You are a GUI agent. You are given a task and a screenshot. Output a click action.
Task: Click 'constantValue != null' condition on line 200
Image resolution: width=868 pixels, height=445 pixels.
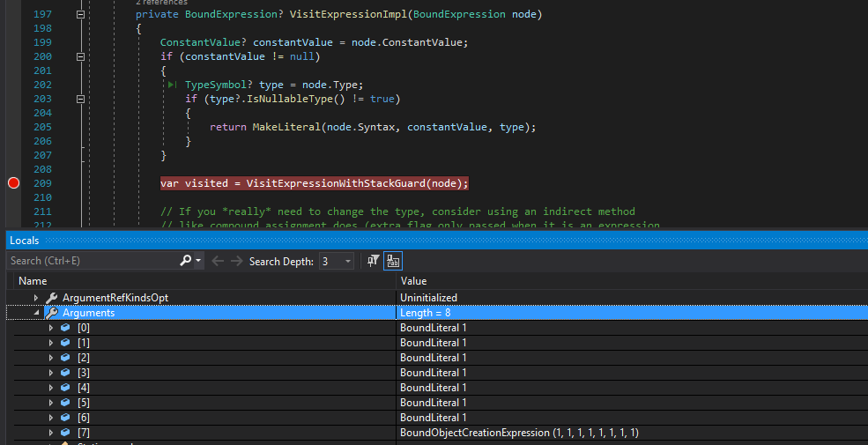click(x=249, y=56)
